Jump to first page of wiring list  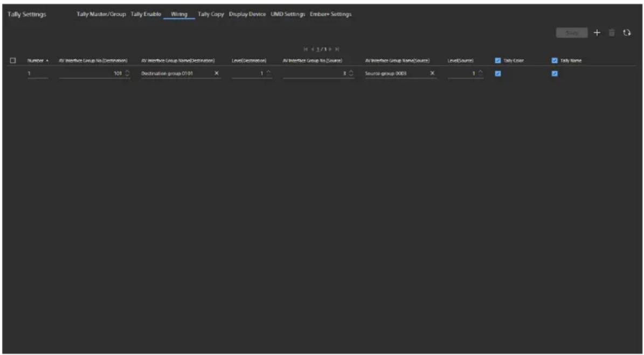[x=306, y=49]
